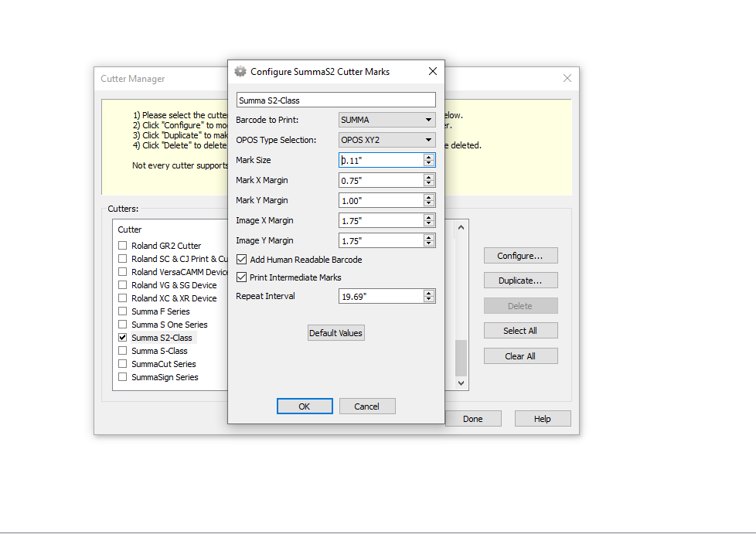Click the Mark X Margin value field
756x534 pixels.
381,180
